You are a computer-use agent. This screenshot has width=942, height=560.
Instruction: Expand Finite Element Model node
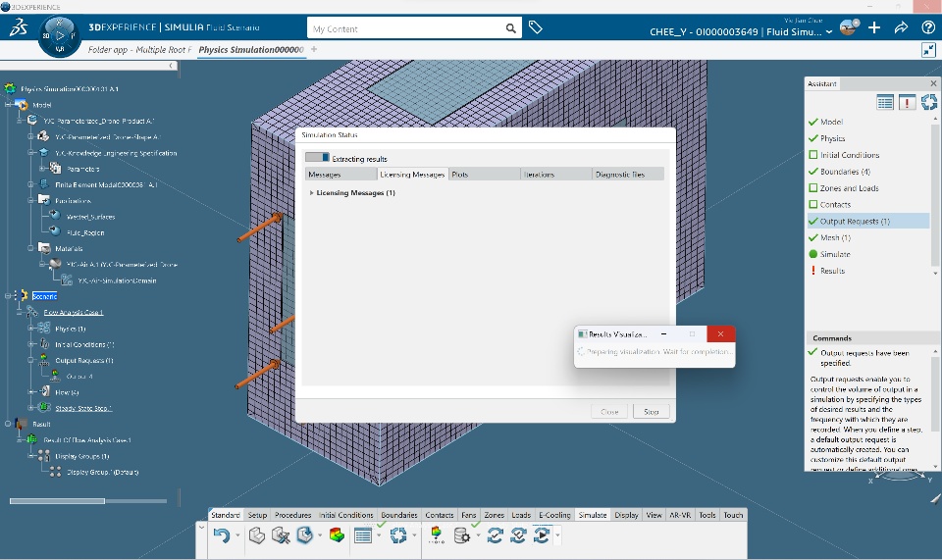[x=30, y=184]
